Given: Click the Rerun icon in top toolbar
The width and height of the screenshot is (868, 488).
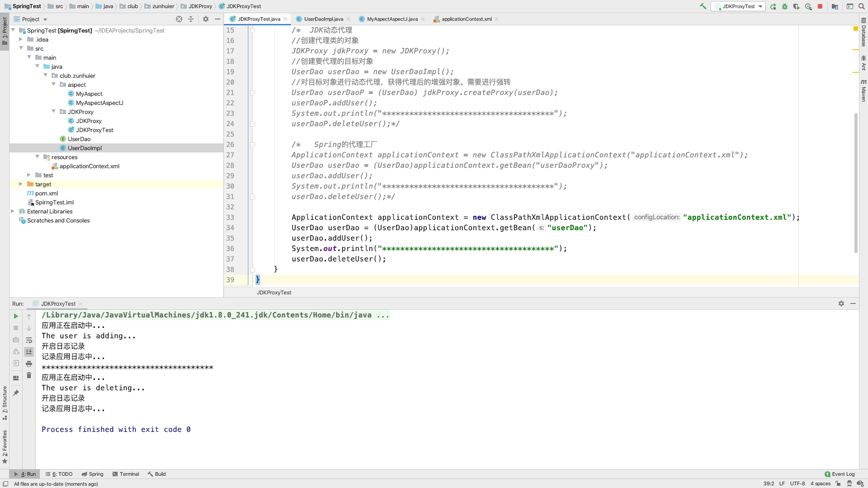Looking at the screenshot, I should point(773,6).
